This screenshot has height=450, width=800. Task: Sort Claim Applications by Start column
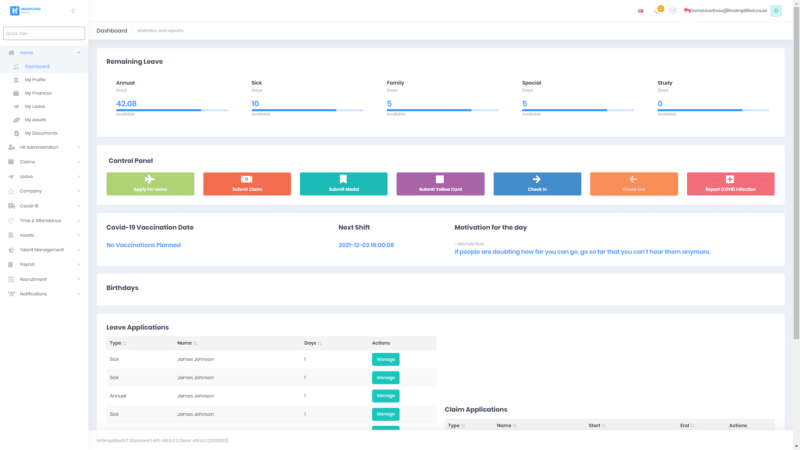(x=604, y=426)
